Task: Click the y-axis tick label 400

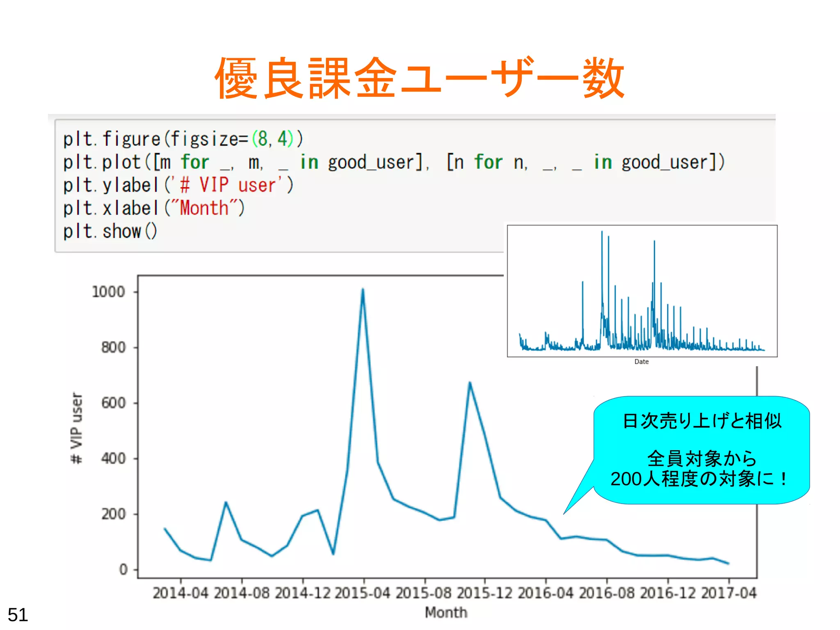Action: (x=113, y=458)
